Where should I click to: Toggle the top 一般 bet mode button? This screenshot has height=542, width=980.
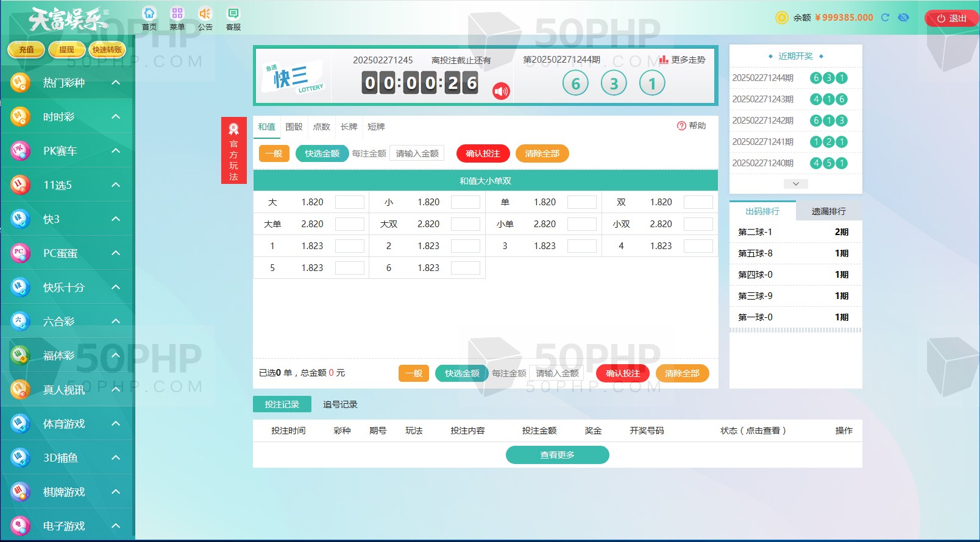274,153
